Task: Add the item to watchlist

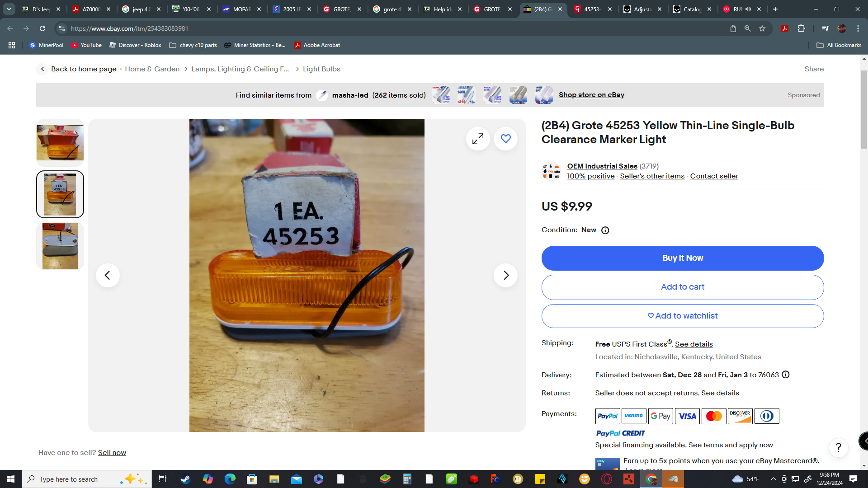Action: (682, 316)
